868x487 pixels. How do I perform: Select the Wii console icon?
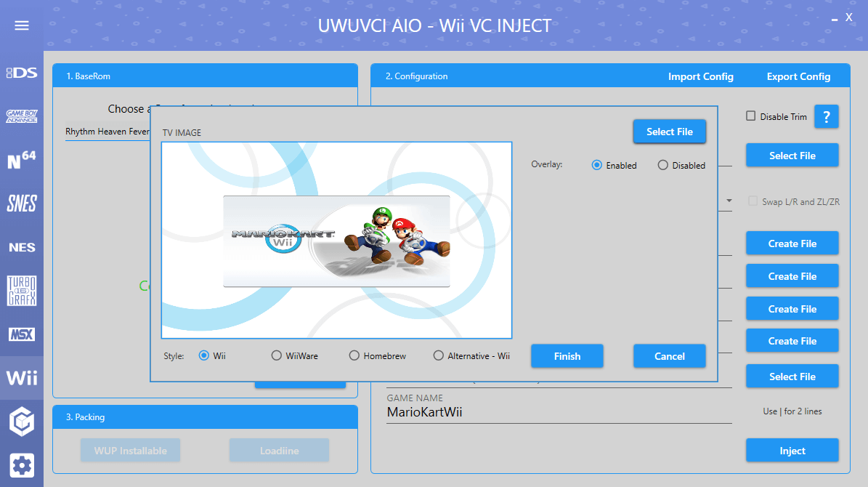click(x=22, y=378)
